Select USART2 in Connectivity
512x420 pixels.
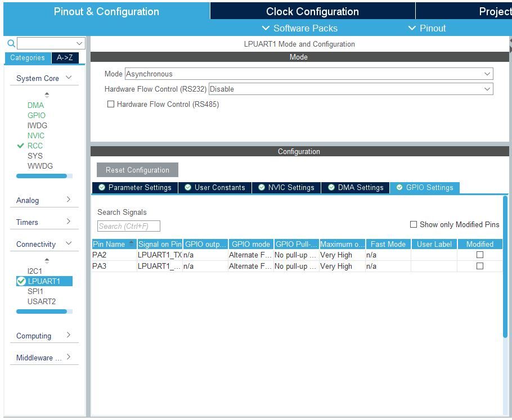click(x=42, y=301)
